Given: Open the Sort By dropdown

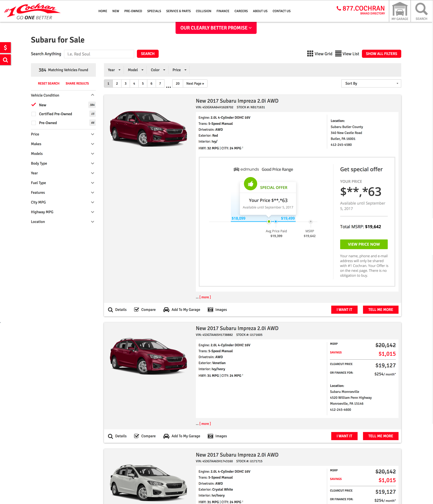Looking at the screenshot, I should click(x=371, y=83).
